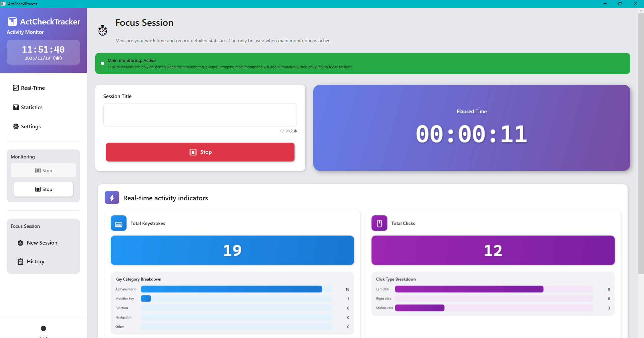Go to the Statistics section

coord(32,108)
